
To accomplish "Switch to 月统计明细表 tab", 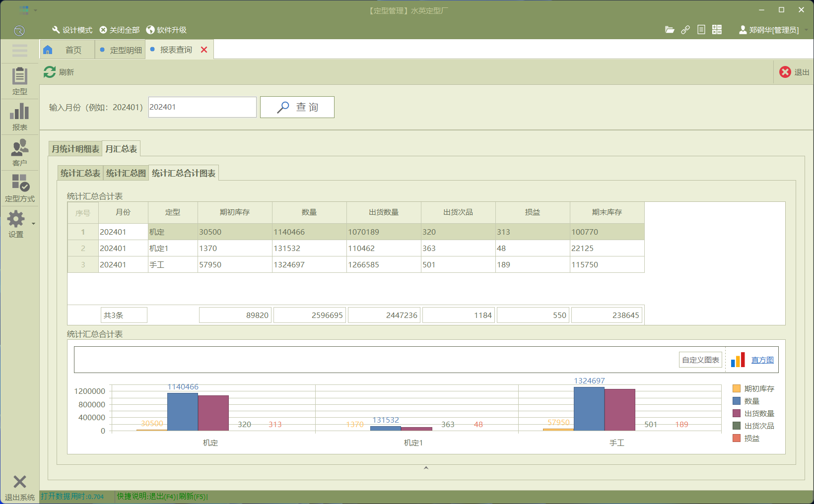I will tap(75, 149).
